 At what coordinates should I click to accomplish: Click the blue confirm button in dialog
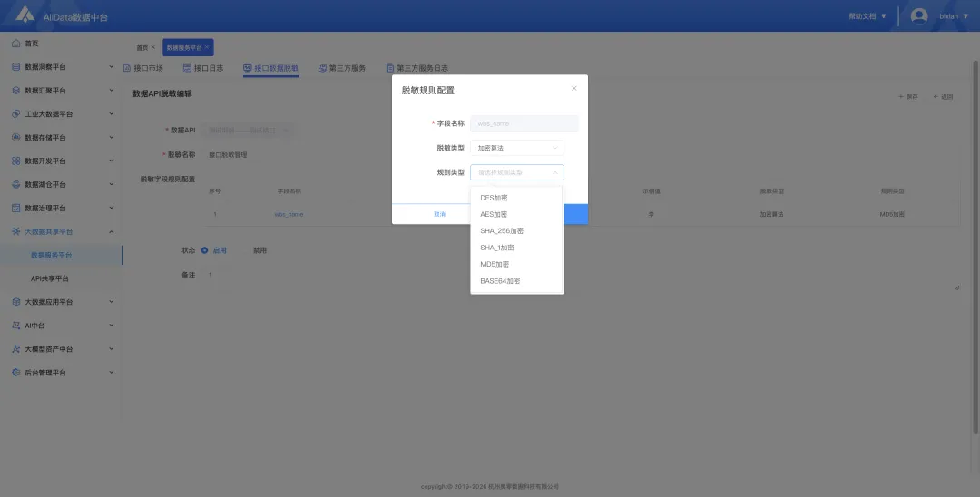pyautogui.click(x=575, y=214)
